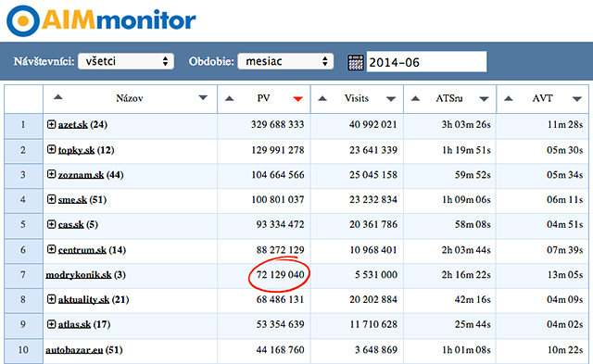
Task: Select ATSru value 3h 03m 26s
Action: (466, 125)
